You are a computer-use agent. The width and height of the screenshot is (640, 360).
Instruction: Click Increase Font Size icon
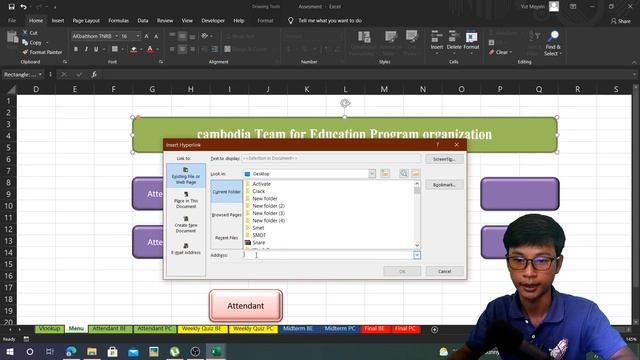pos(147,36)
